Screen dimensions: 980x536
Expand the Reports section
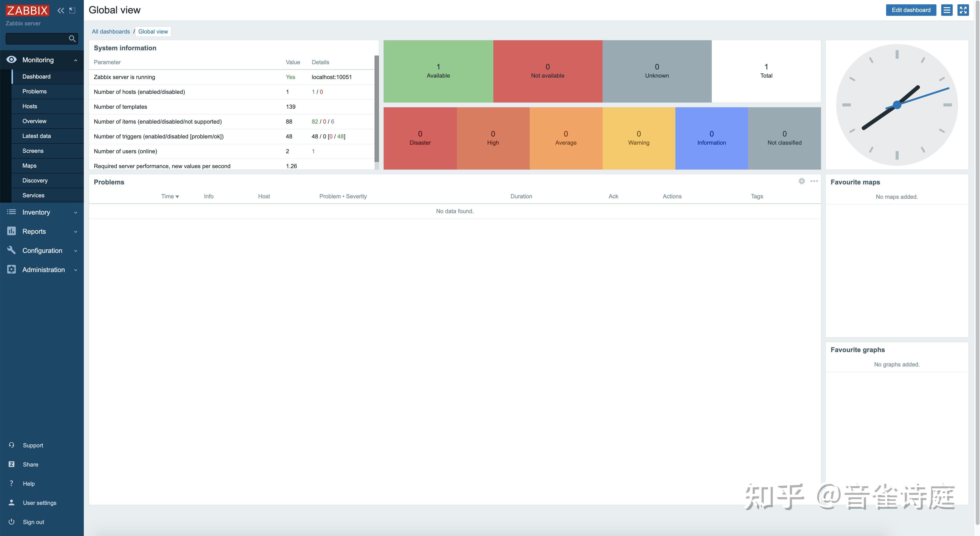pyautogui.click(x=75, y=231)
